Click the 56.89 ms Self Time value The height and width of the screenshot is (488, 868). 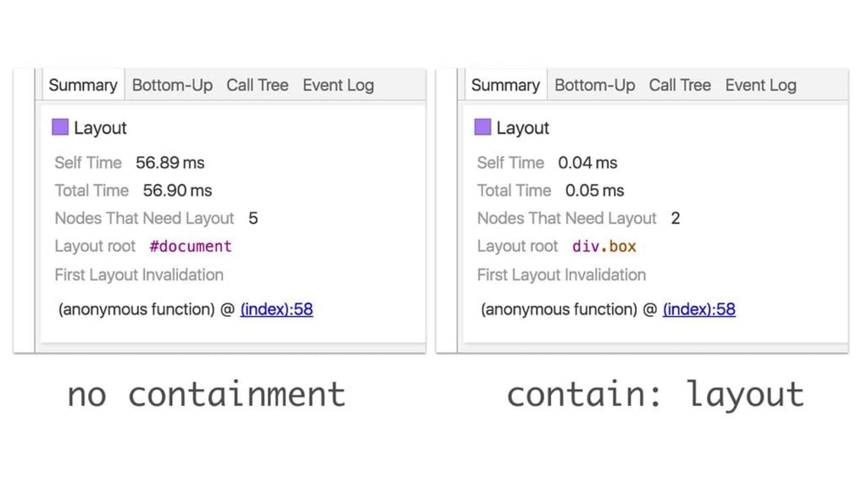point(170,163)
